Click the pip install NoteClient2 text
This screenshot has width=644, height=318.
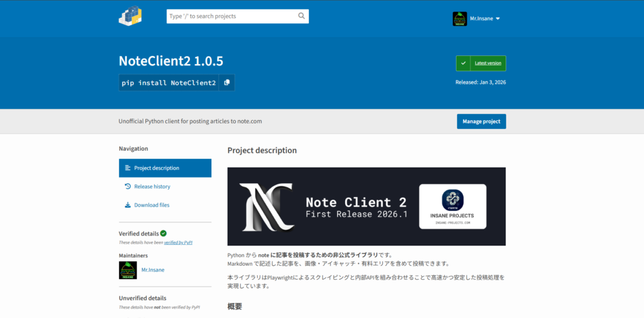tap(169, 82)
